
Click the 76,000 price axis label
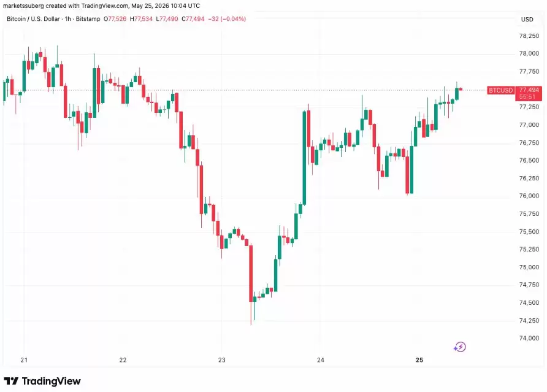[x=529, y=196]
